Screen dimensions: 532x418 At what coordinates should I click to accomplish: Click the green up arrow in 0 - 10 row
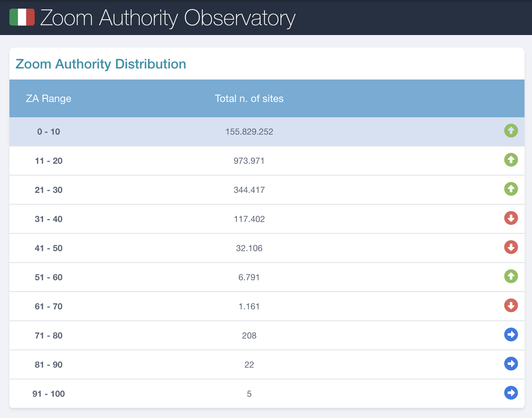click(511, 131)
